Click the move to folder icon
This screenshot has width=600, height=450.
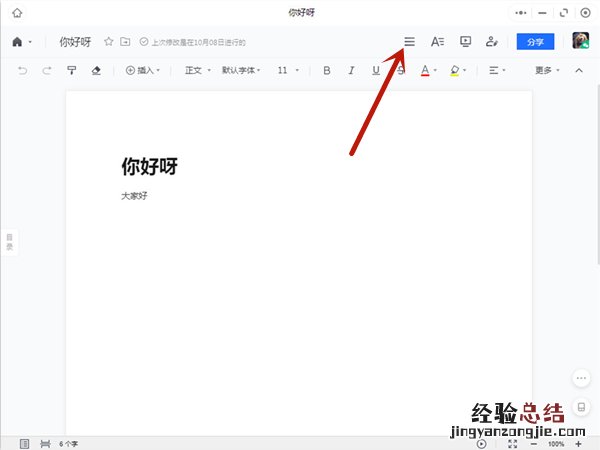[125, 42]
